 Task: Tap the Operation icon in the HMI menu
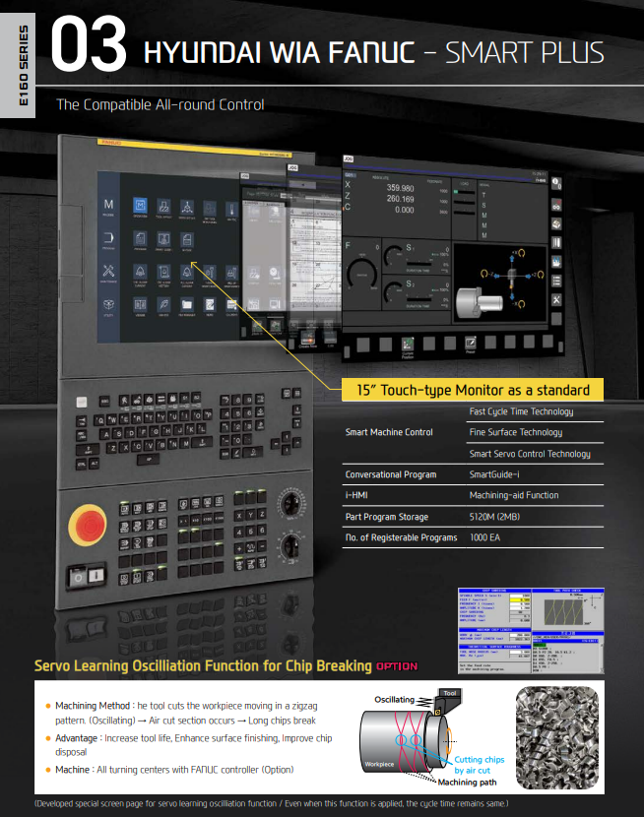pos(140,206)
